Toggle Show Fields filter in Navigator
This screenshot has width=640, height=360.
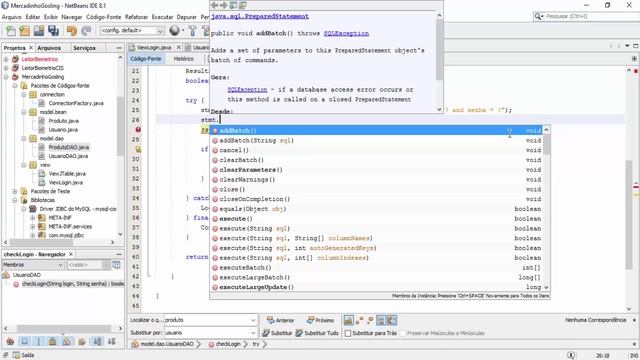coord(24,341)
